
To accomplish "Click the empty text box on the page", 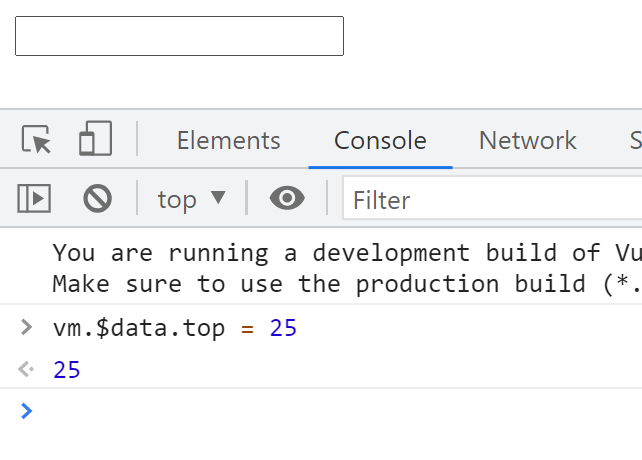I will coord(179,36).
